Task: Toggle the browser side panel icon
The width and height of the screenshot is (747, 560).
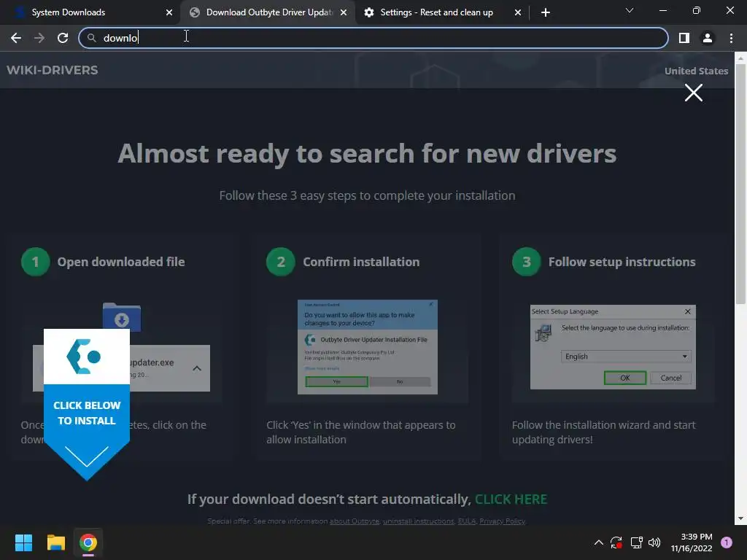Action: click(x=684, y=38)
